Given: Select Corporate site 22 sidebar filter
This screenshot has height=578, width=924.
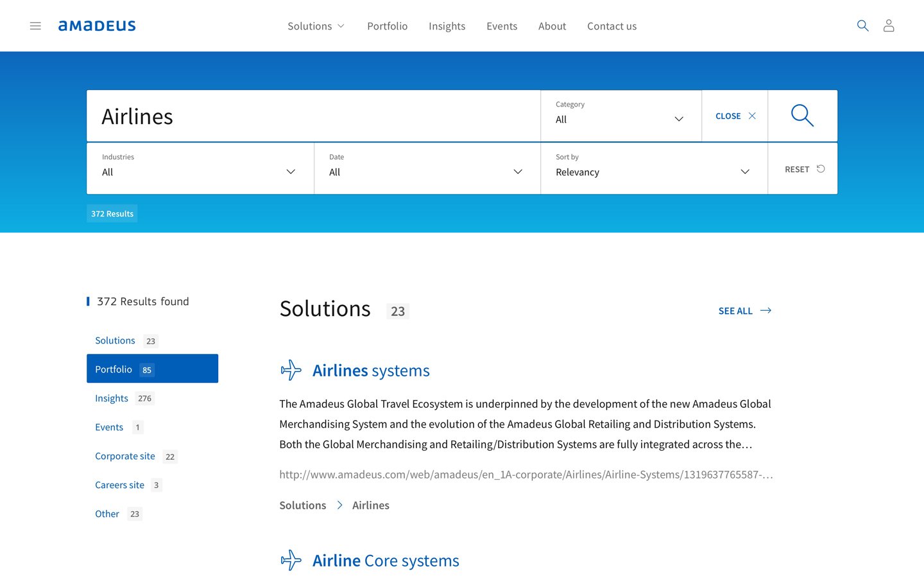Looking at the screenshot, I should 152,456.
